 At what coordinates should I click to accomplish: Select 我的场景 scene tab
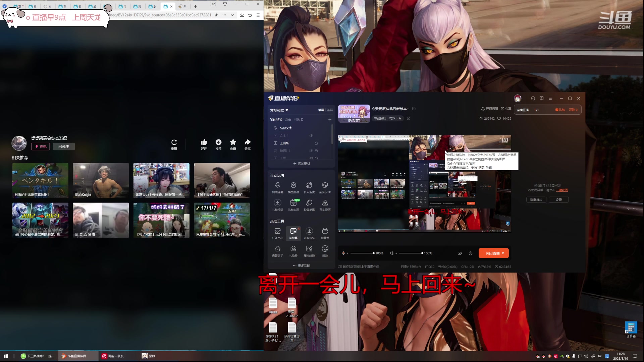point(276,120)
